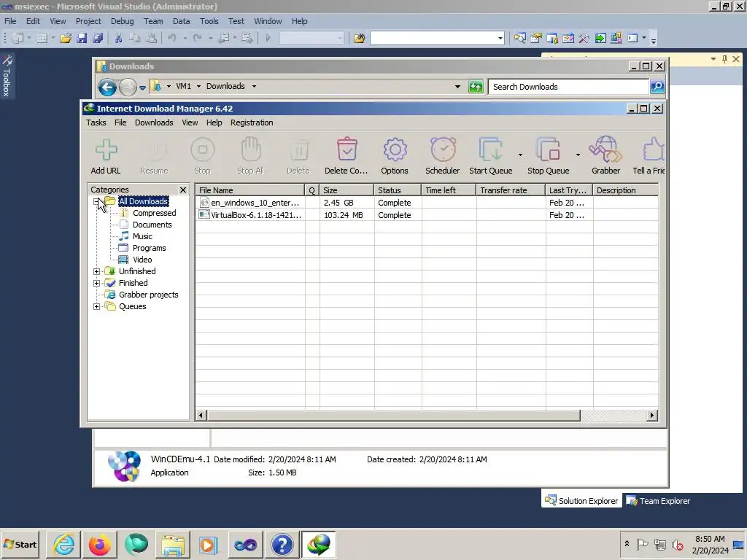
Task: Click the Delete Completed trash icon
Action: [347, 149]
